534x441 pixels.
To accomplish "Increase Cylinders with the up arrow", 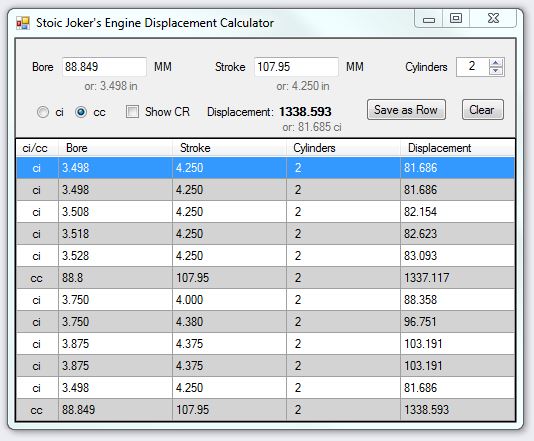I will [x=496, y=63].
